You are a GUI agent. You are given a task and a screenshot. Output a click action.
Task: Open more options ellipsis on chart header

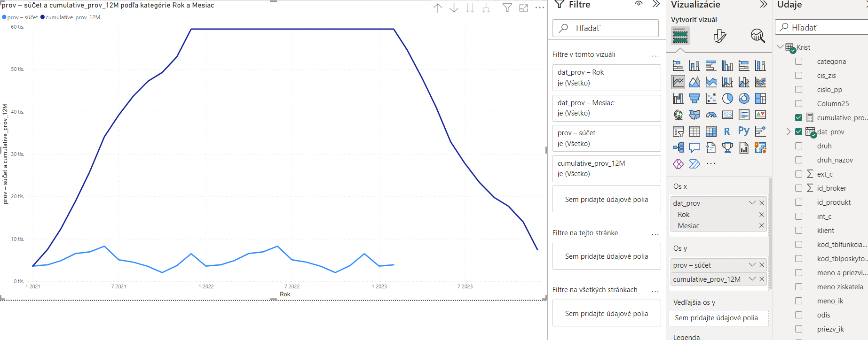click(540, 8)
